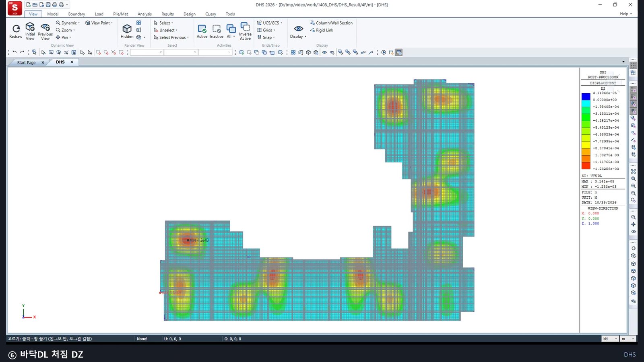Image resolution: width=644 pixels, height=362 pixels.
Task: Click the Unselect tool
Action: (x=165, y=30)
